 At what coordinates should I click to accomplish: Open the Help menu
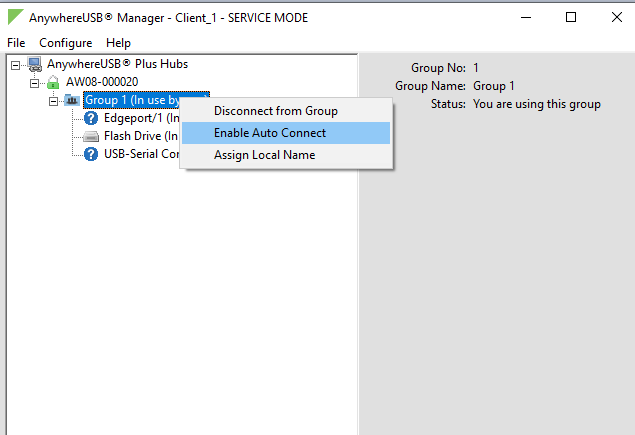(x=118, y=43)
